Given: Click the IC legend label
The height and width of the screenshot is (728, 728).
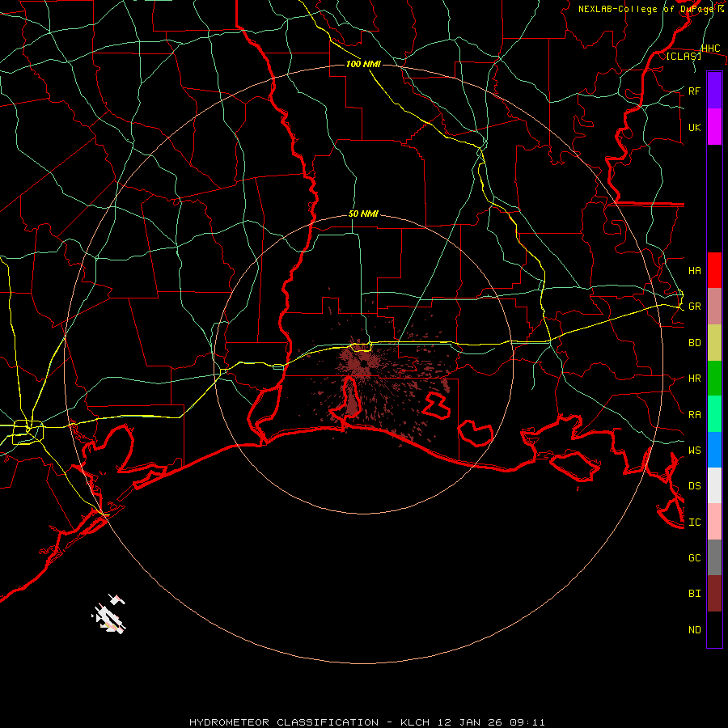Looking at the screenshot, I should coord(694,522).
